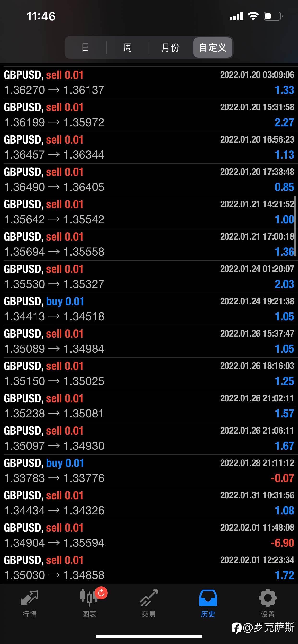Open buy trade closed 2022.01.28 21:11:12
The height and width of the screenshot is (644, 298).
(x=149, y=471)
